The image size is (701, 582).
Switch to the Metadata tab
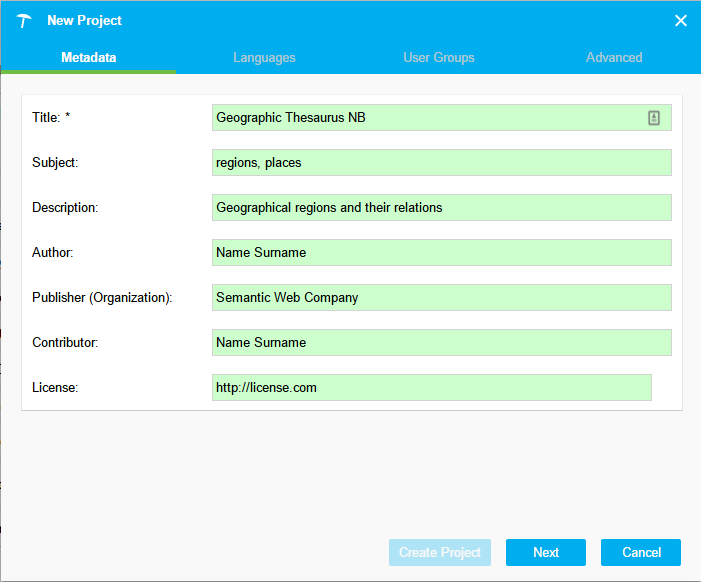(x=88, y=58)
